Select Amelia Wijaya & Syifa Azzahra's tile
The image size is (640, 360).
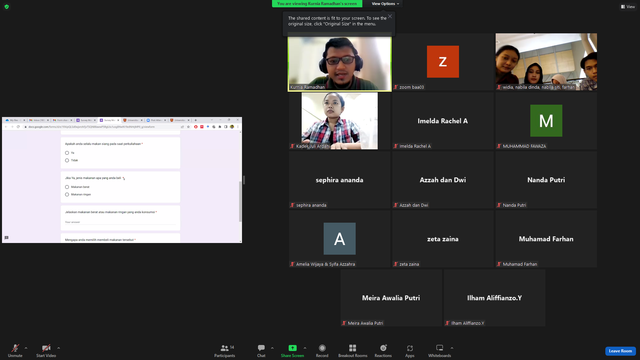tap(340, 239)
